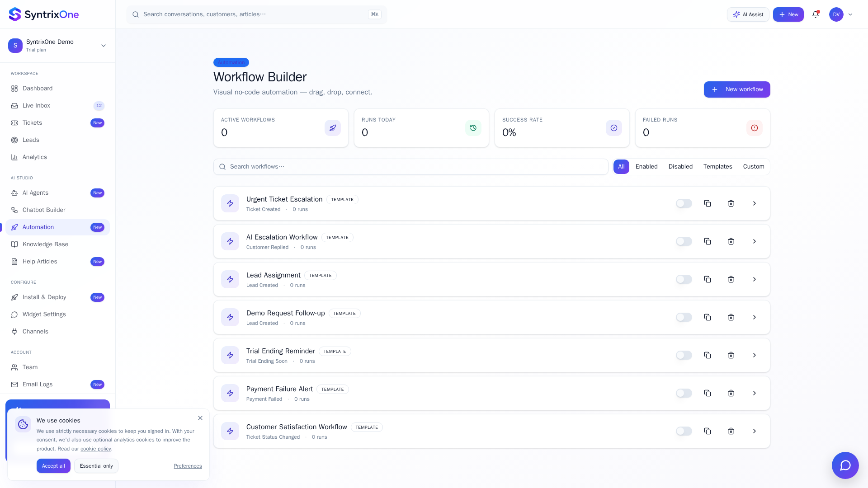This screenshot has width=868, height=488.
Task: Duplicate the Urgent Ticket Escalation workflow
Action: tap(708, 203)
